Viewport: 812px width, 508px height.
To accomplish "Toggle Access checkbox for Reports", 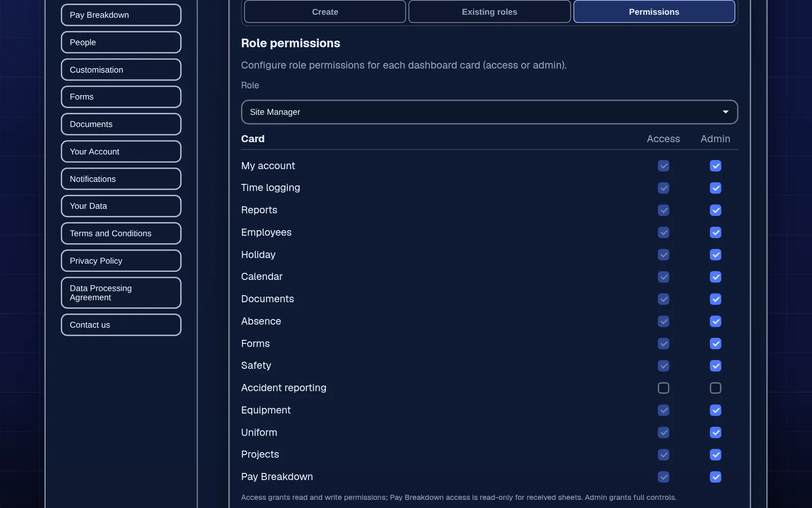I will point(663,210).
